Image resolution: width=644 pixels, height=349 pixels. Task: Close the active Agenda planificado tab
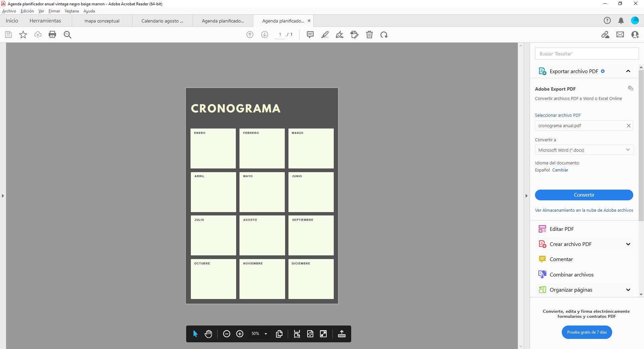point(309,21)
